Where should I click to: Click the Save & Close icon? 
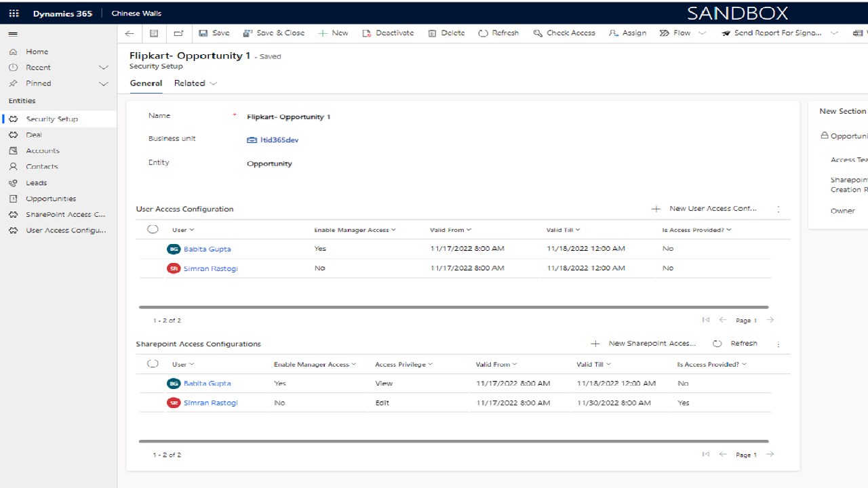tap(248, 33)
